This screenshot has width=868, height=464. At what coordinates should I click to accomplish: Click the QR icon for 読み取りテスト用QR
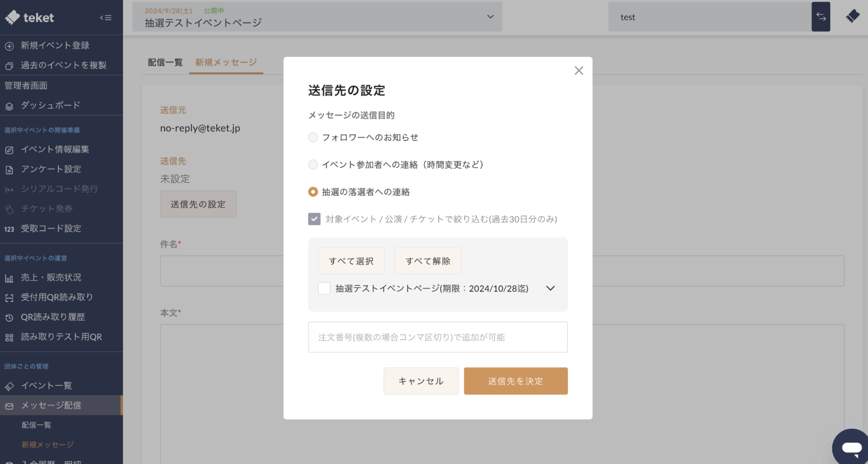[9, 338]
